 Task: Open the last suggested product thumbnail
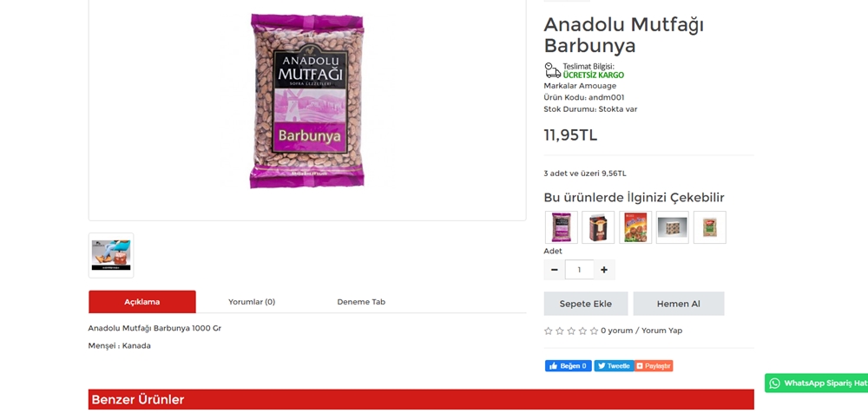click(x=710, y=227)
